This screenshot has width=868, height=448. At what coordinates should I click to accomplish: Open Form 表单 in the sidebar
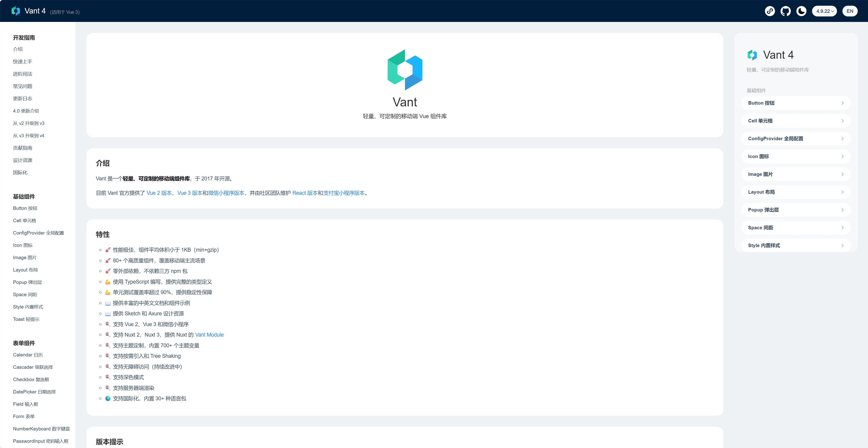tap(24, 417)
